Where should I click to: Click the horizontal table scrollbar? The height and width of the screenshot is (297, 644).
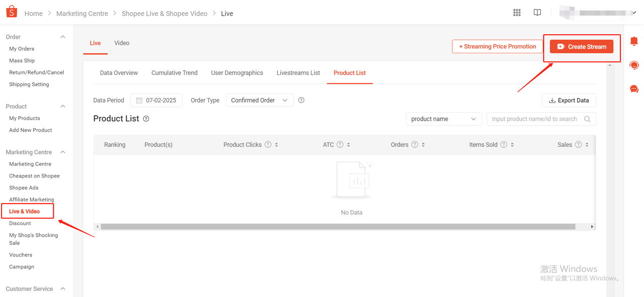click(x=338, y=227)
